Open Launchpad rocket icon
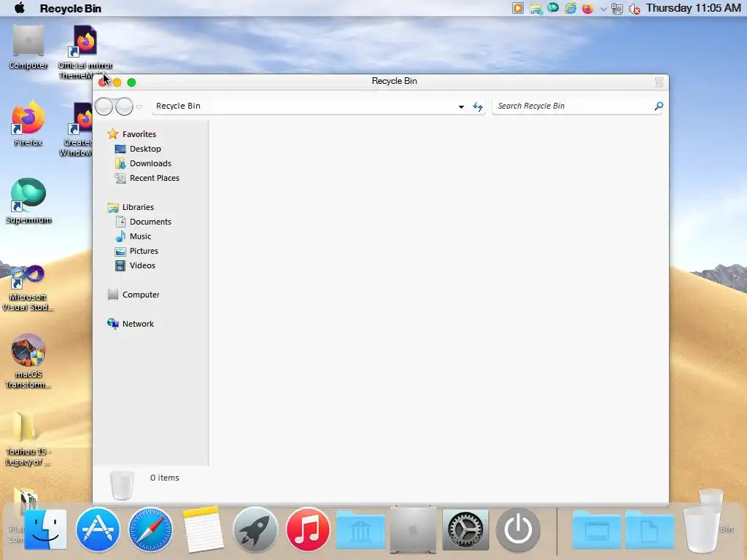This screenshot has height=560, width=747. click(x=255, y=529)
